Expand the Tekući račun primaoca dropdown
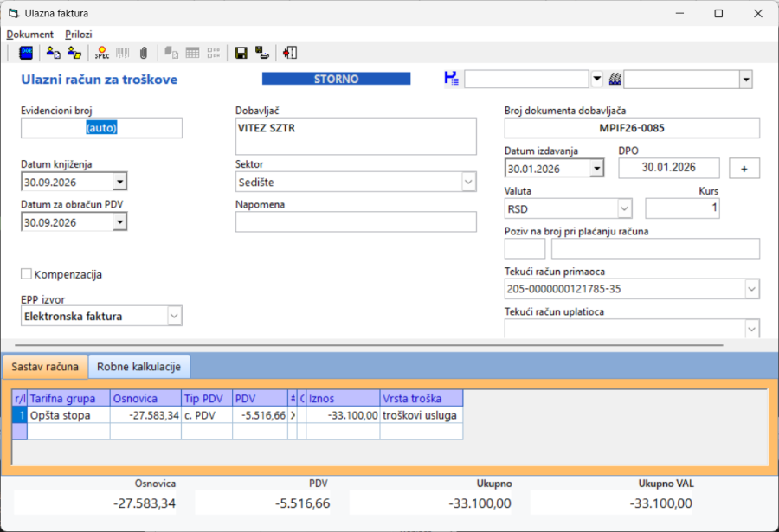Screen dimensions: 779x532 [752, 289]
